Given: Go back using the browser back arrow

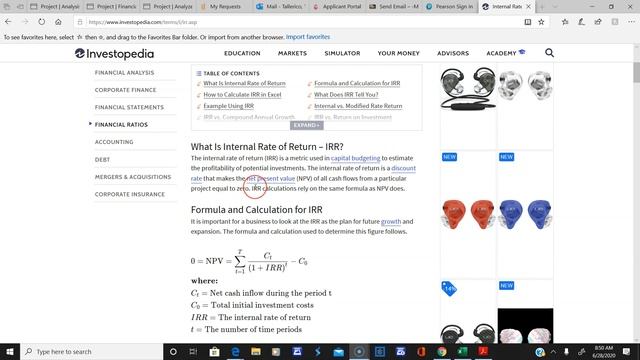Looking at the screenshot, I should click(x=8, y=22).
